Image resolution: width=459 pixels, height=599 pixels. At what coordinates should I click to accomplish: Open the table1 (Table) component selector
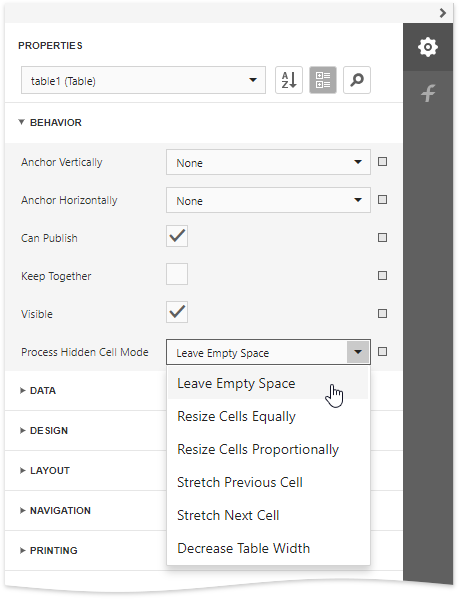(143, 80)
